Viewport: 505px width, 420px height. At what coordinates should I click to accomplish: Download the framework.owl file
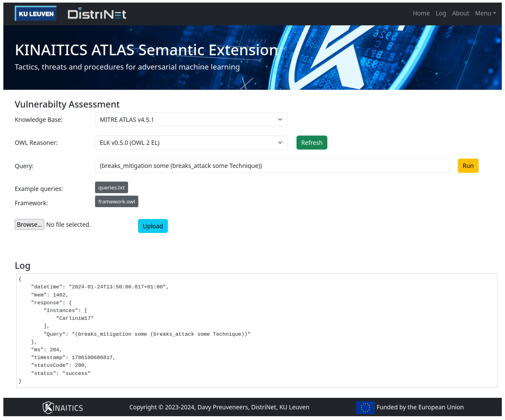[x=116, y=201]
